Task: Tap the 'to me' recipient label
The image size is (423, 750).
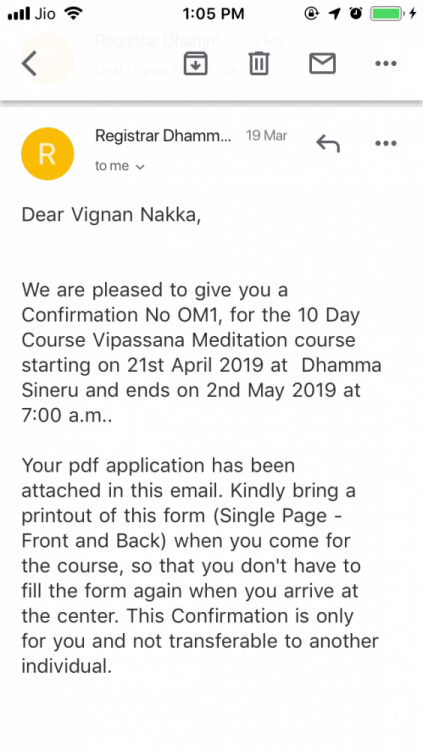Action: (112, 166)
